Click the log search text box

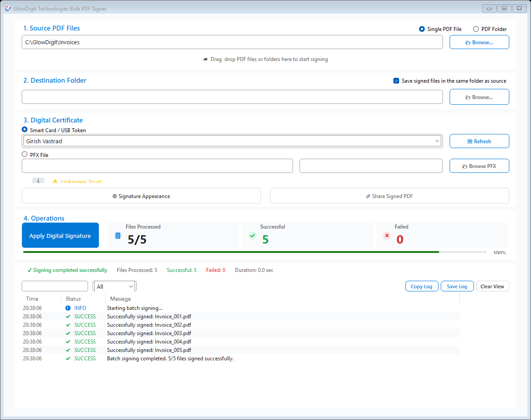[55, 286]
